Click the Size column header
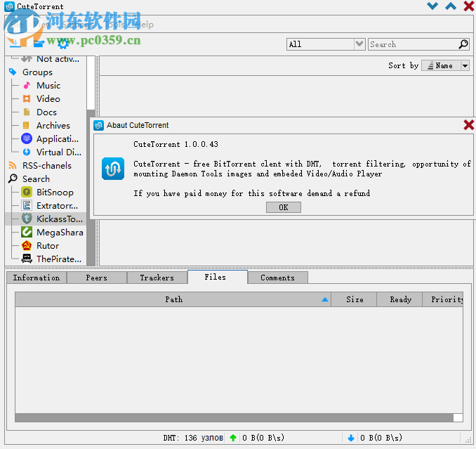Image resolution: width=476 pixels, height=449 pixels. [355, 299]
